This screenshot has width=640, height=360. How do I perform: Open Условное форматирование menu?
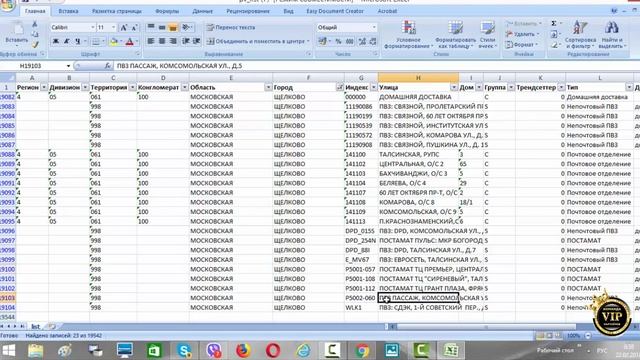click(x=408, y=35)
